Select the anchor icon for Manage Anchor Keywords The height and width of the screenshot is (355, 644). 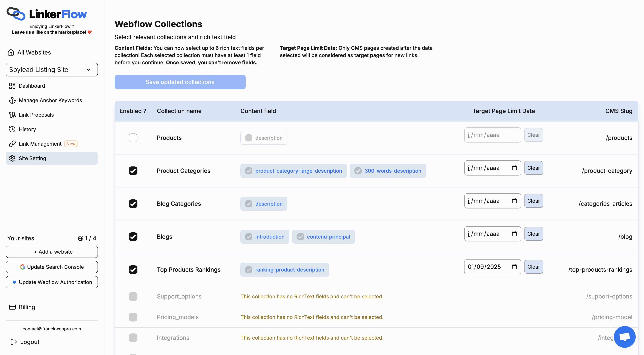[12, 100]
